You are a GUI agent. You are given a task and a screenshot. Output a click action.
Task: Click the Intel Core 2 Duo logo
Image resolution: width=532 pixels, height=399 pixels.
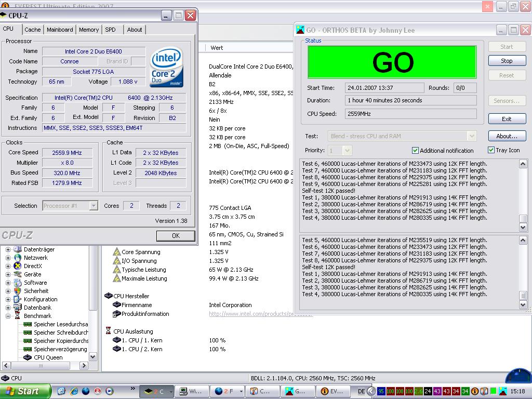166,67
